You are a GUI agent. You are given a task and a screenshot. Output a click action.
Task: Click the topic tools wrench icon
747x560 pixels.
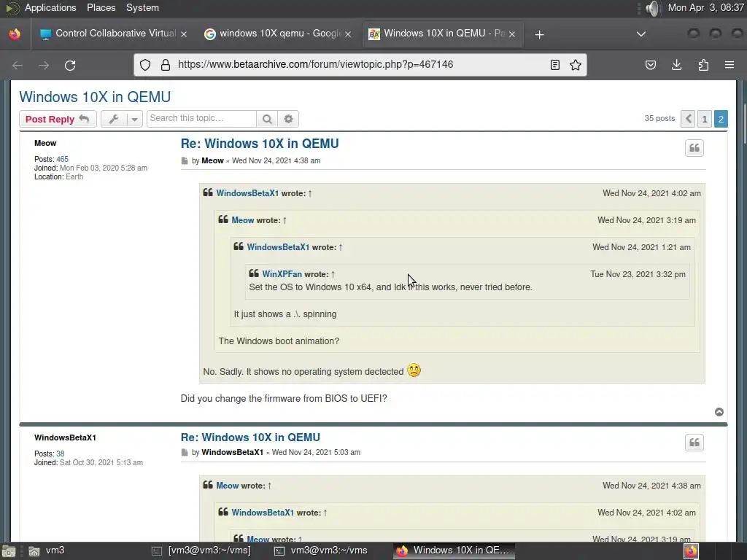[x=113, y=119]
